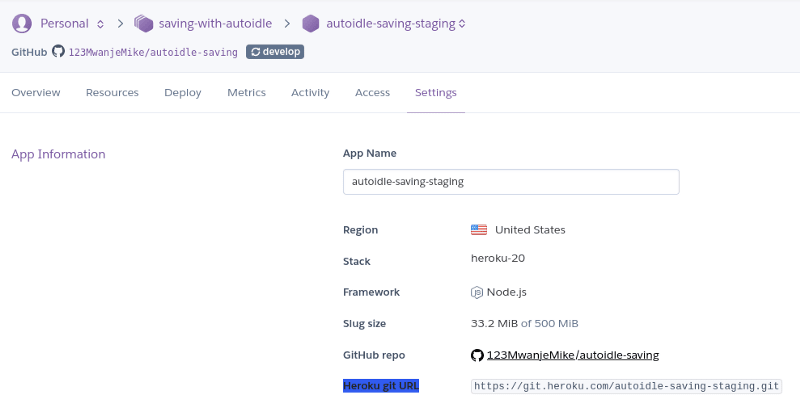Click GitHub icon beside the repo link
Screen dimensions: 800x407
[x=477, y=355]
